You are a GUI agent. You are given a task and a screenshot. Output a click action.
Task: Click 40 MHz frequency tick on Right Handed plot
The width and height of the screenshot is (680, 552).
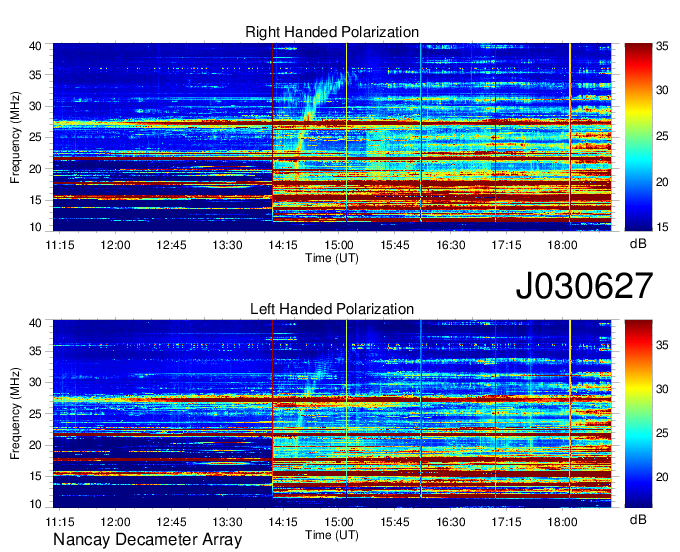pyautogui.click(x=36, y=46)
